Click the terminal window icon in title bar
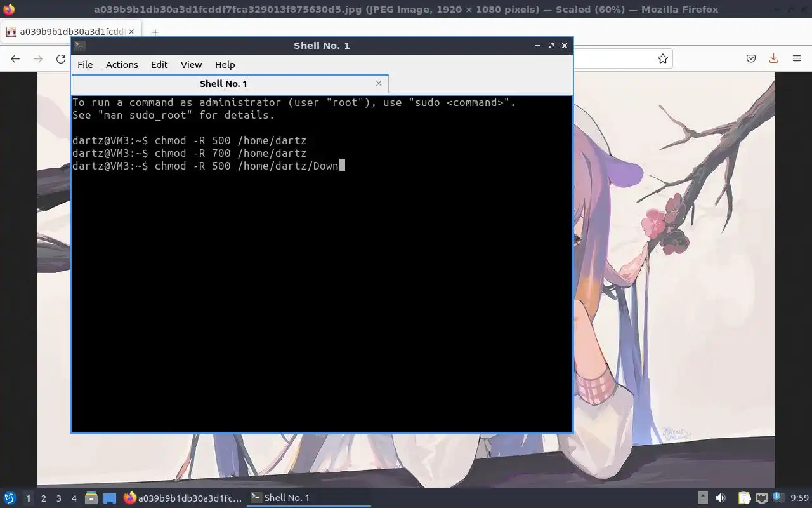 pos(79,46)
